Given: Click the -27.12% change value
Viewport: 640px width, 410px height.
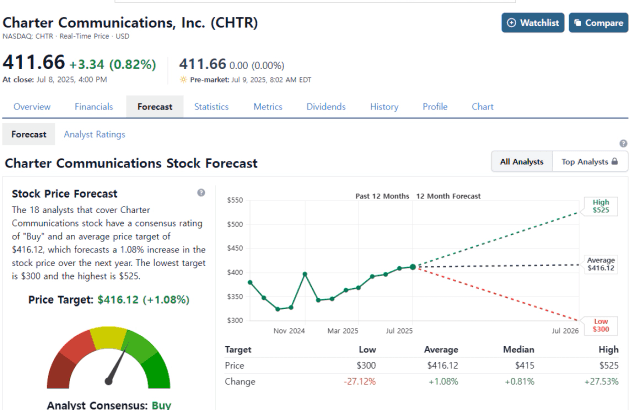Looking at the screenshot, I should tap(360, 382).
